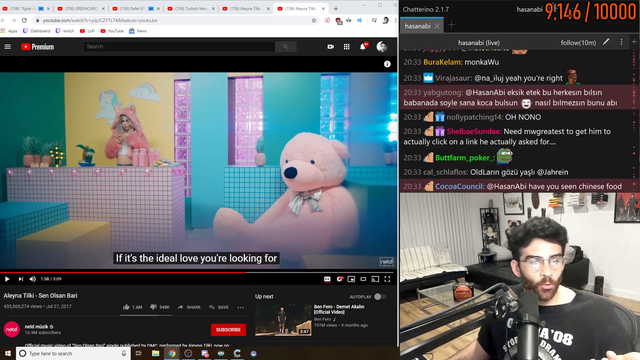Enter full screen mode

387,279
